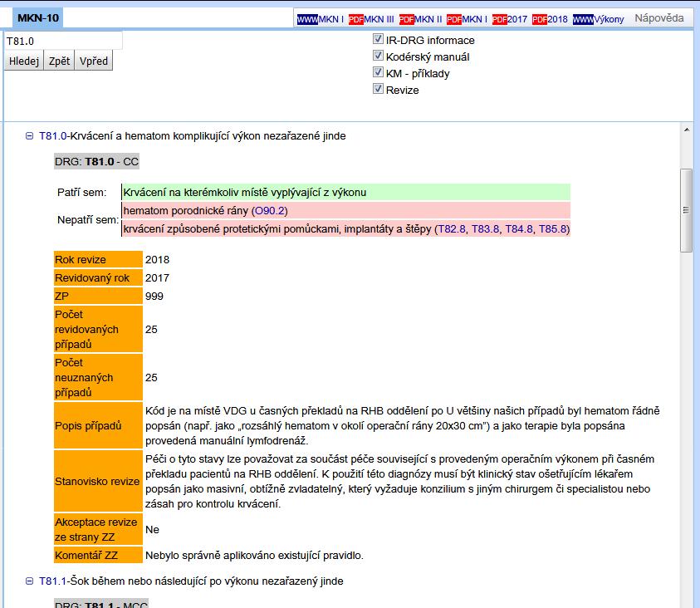This screenshot has height=608, width=700.
Task: Follow the O90.2 code link
Action: pyautogui.click(x=269, y=211)
